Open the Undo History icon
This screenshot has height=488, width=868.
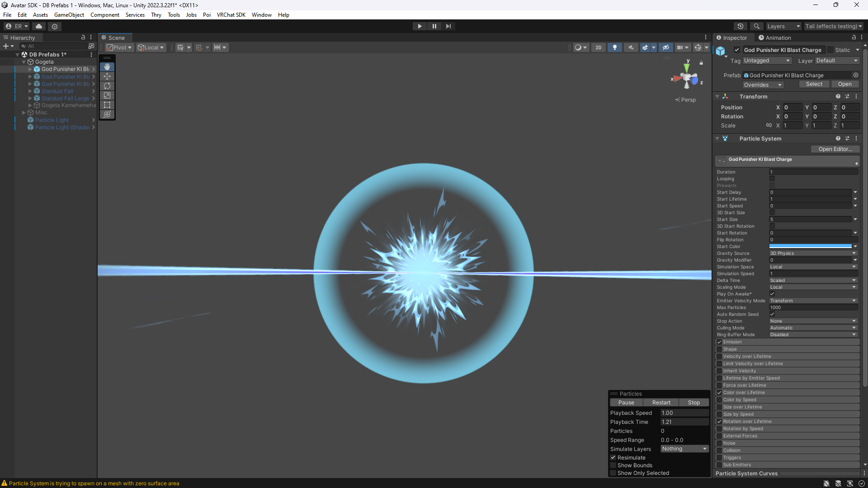click(741, 26)
